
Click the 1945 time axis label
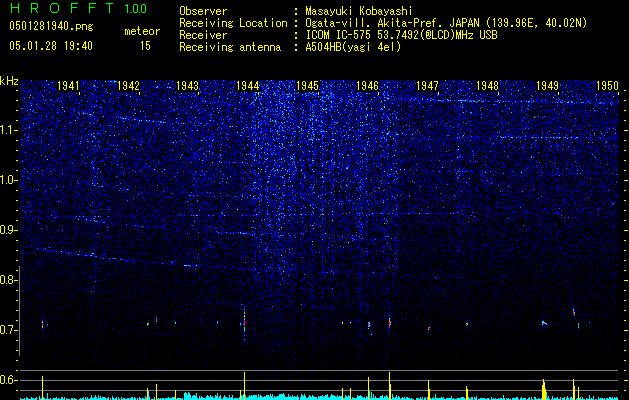[307, 85]
